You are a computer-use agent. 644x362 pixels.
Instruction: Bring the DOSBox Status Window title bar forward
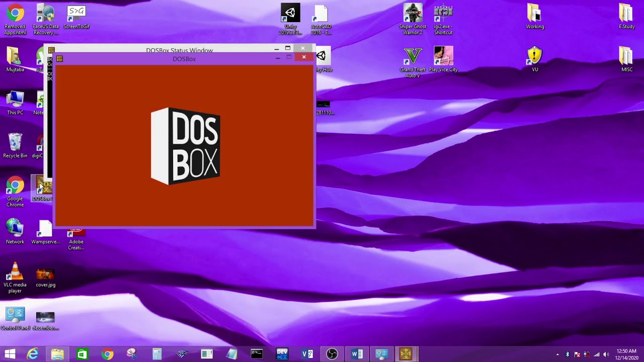[x=179, y=49]
